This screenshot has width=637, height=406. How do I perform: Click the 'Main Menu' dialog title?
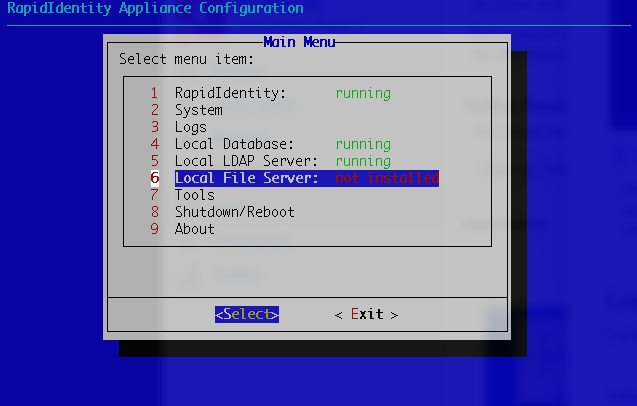299,42
